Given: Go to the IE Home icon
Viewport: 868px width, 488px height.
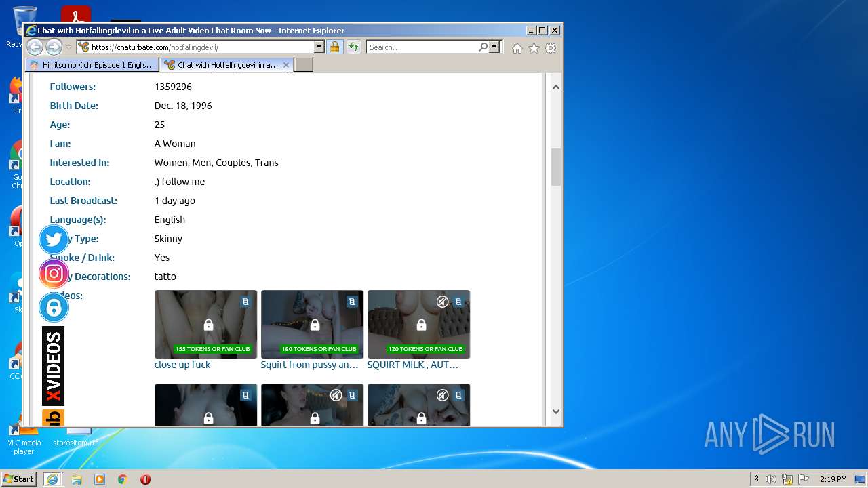Looking at the screenshot, I should point(517,48).
